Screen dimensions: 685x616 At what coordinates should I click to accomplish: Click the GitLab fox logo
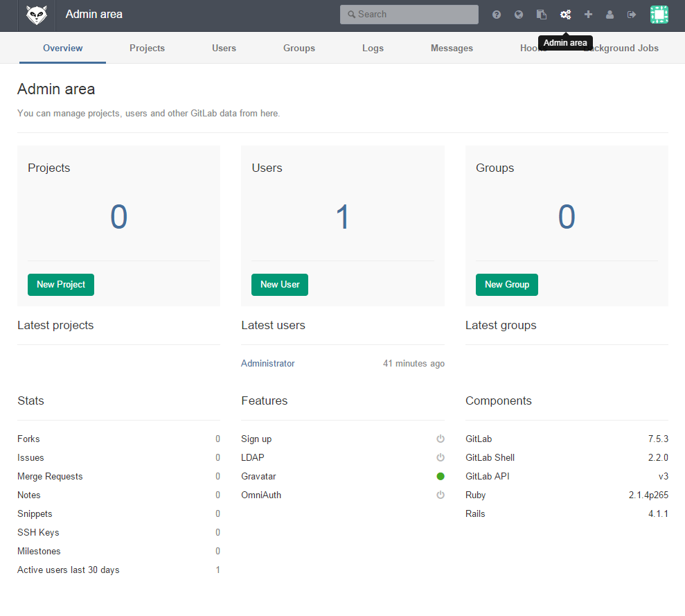point(36,15)
